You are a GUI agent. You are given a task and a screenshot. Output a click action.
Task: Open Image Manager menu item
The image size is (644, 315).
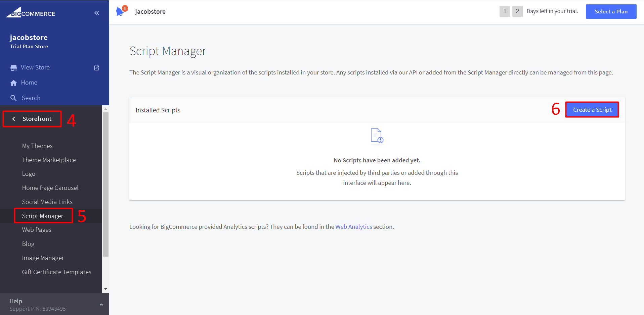coord(43,258)
